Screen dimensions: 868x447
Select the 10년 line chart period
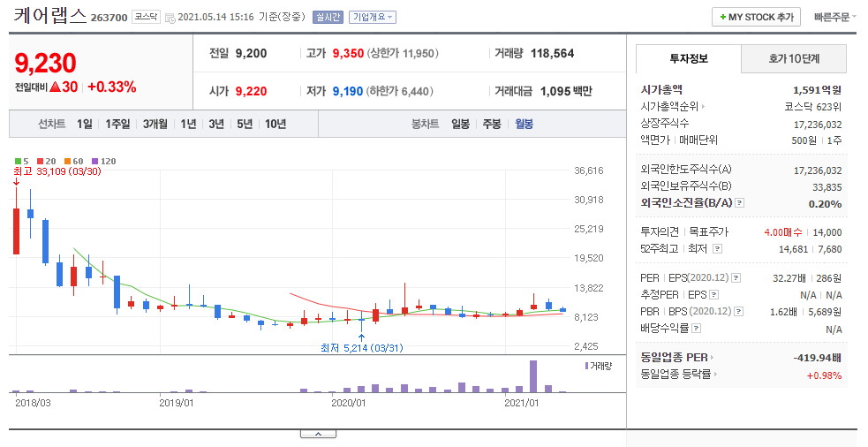[x=275, y=124]
